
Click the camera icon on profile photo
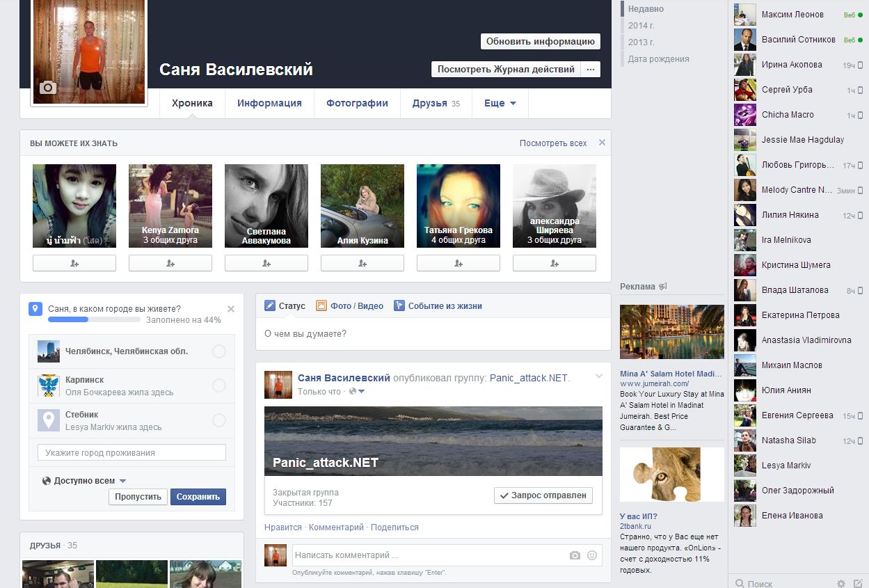[48, 88]
